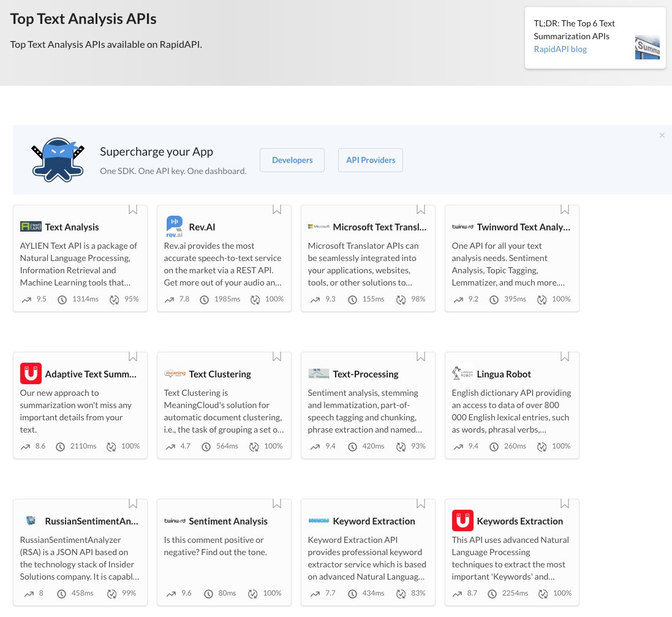
Task: Bookmark the Twinword Text Analysis card
Action: 565,209
